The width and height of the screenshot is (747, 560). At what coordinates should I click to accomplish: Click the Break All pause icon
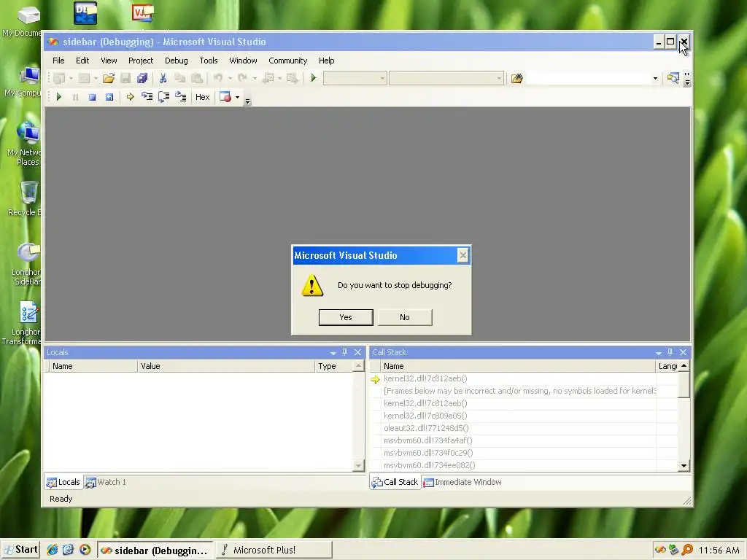tap(75, 97)
